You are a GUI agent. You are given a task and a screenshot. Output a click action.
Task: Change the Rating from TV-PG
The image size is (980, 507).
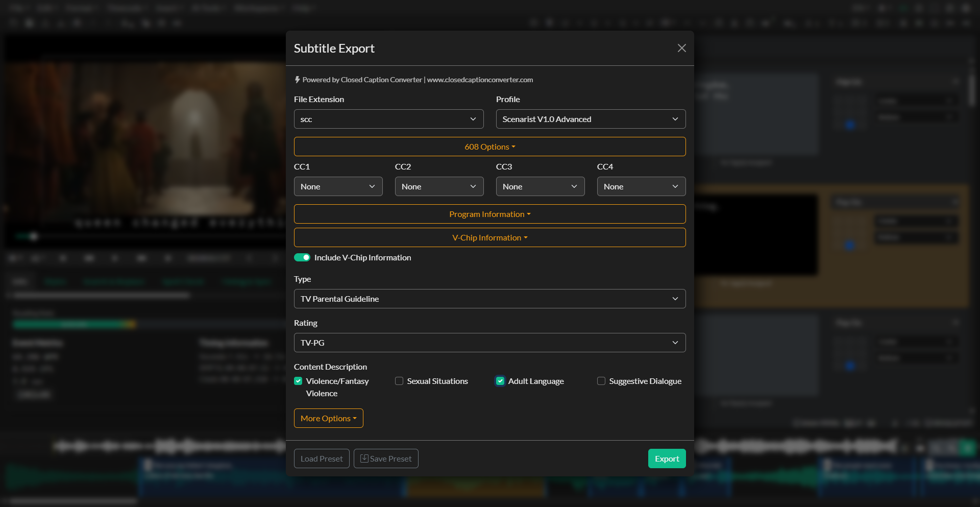click(x=489, y=343)
